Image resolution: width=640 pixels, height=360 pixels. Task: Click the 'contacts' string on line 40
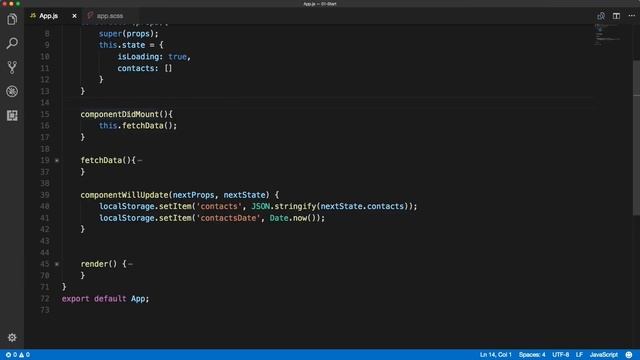click(x=219, y=207)
